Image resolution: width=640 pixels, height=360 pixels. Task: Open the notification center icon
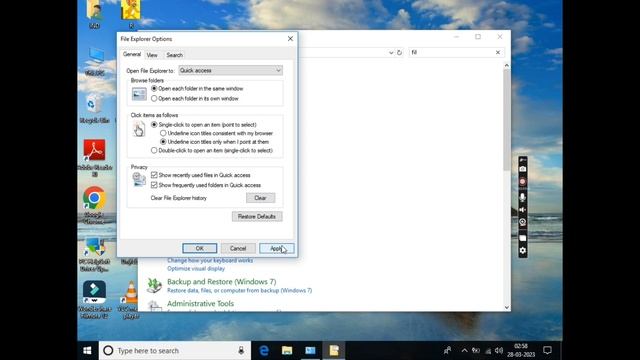(547, 351)
